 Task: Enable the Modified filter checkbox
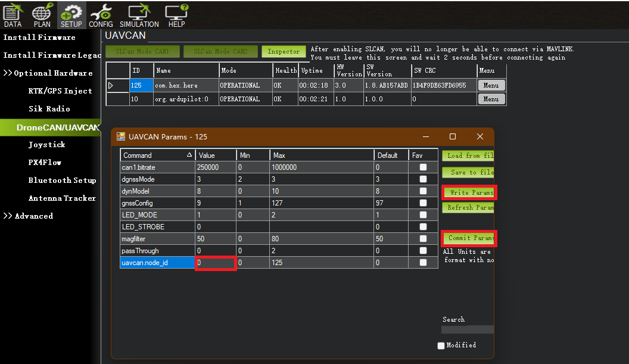(x=441, y=346)
